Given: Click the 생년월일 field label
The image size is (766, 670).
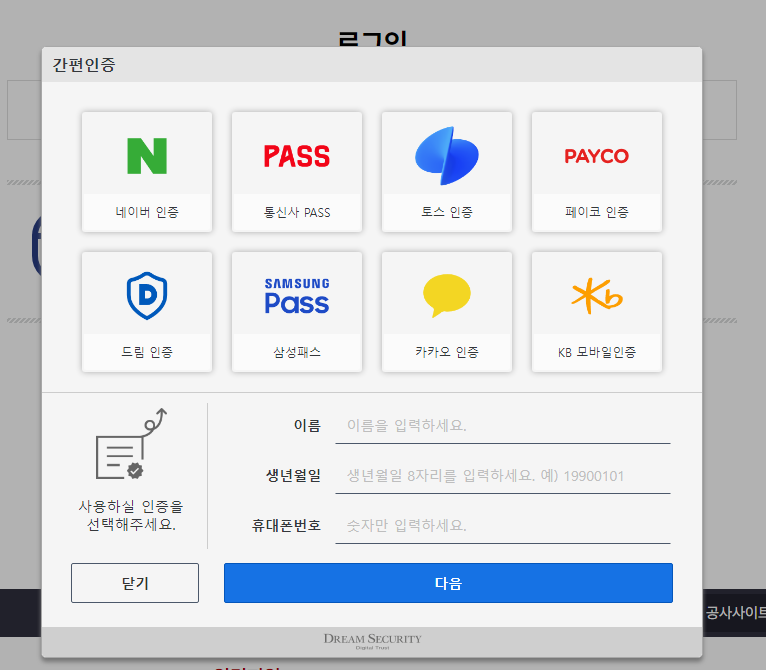Looking at the screenshot, I should (x=293, y=475).
